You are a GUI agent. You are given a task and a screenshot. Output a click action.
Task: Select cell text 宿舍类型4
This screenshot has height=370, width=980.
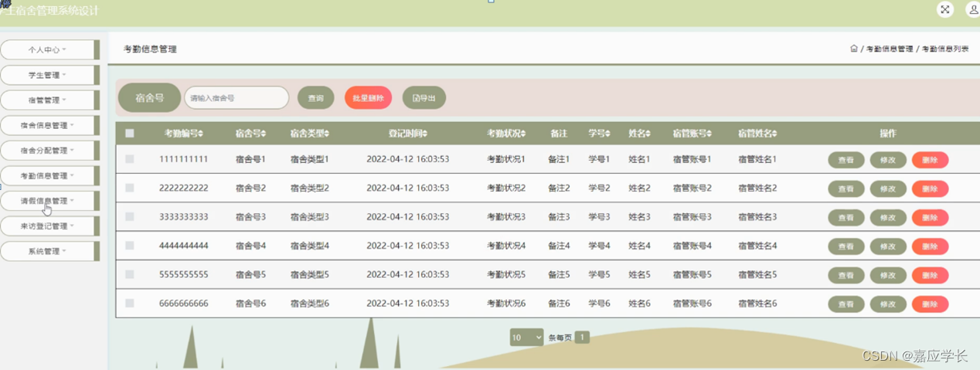[309, 246]
